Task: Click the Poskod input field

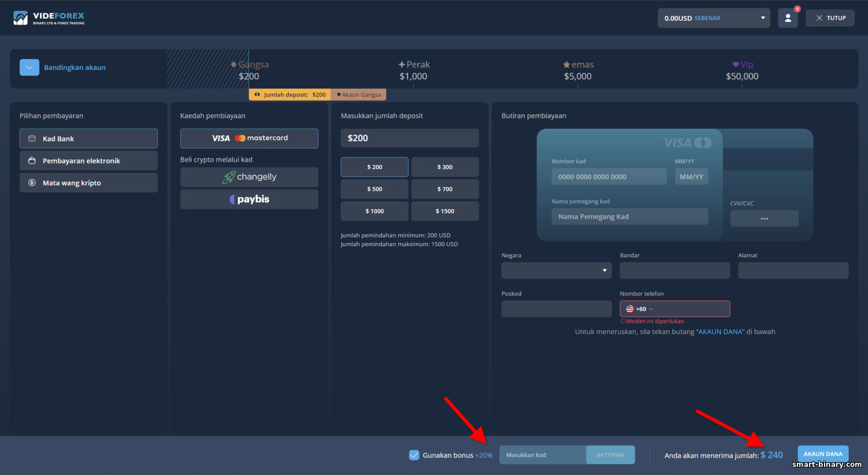Action: (557, 309)
